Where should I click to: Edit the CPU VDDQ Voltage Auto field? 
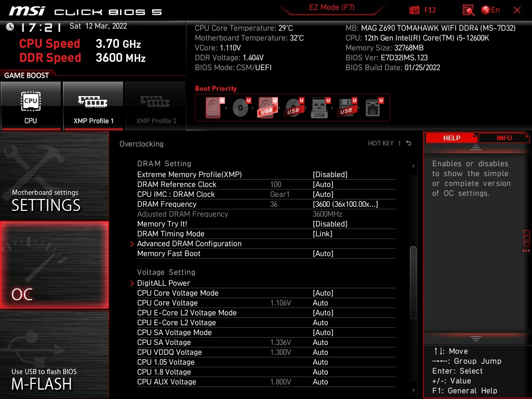320,352
